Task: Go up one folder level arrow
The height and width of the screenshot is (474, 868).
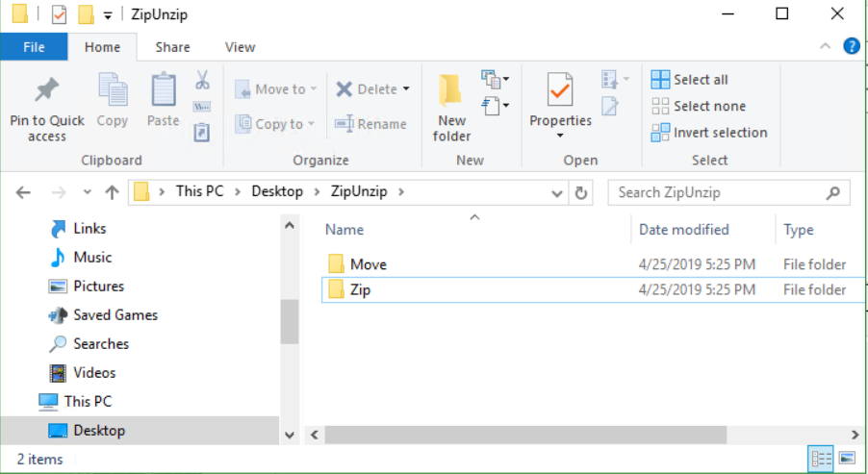Action: click(112, 192)
